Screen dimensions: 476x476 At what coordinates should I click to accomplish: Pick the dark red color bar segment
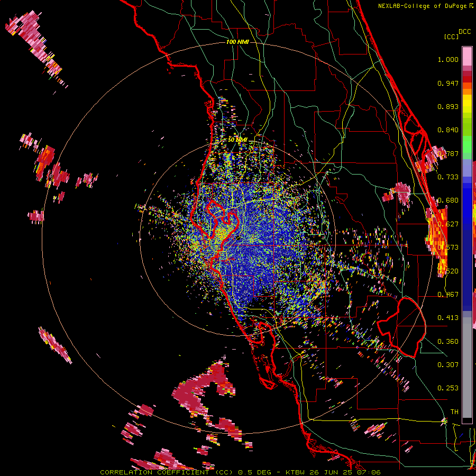pos(467,79)
